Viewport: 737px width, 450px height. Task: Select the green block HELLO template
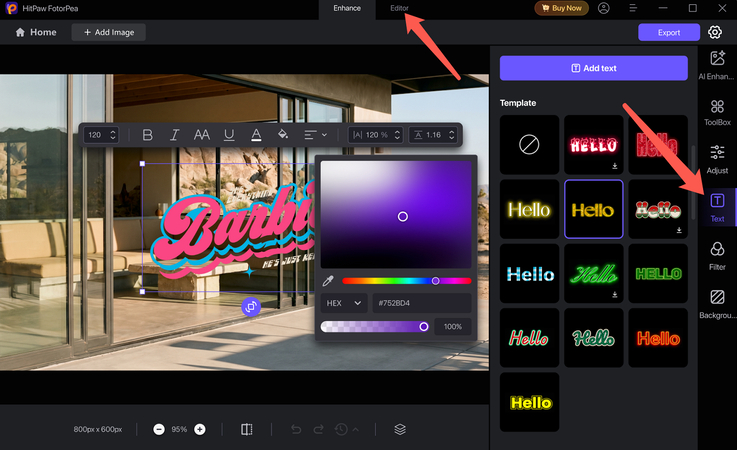(x=658, y=273)
